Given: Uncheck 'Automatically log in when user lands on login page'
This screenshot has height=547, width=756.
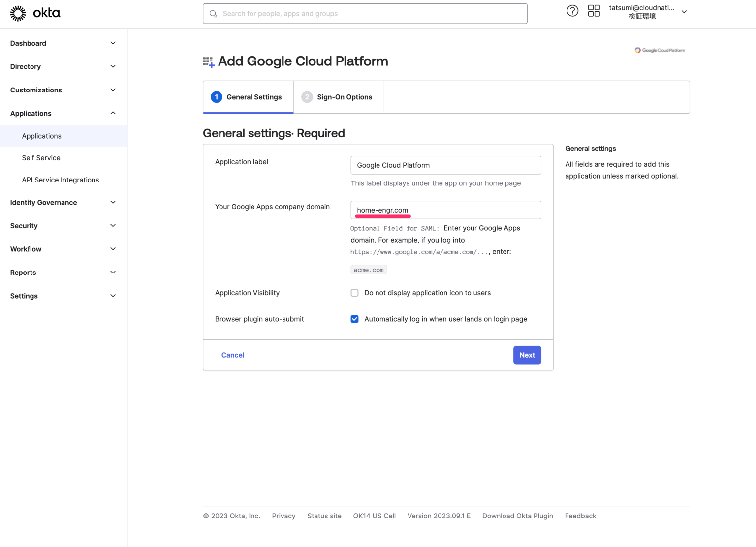Looking at the screenshot, I should tap(354, 319).
